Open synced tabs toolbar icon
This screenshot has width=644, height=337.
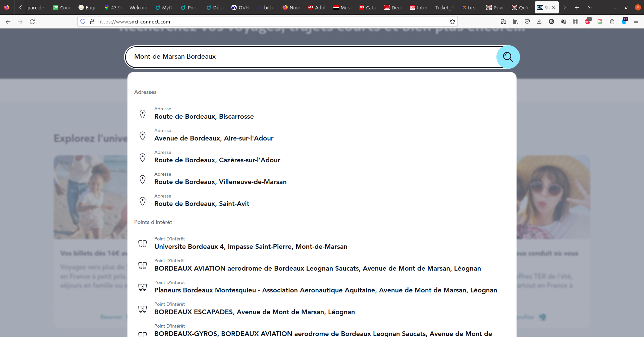pos(503,21)
